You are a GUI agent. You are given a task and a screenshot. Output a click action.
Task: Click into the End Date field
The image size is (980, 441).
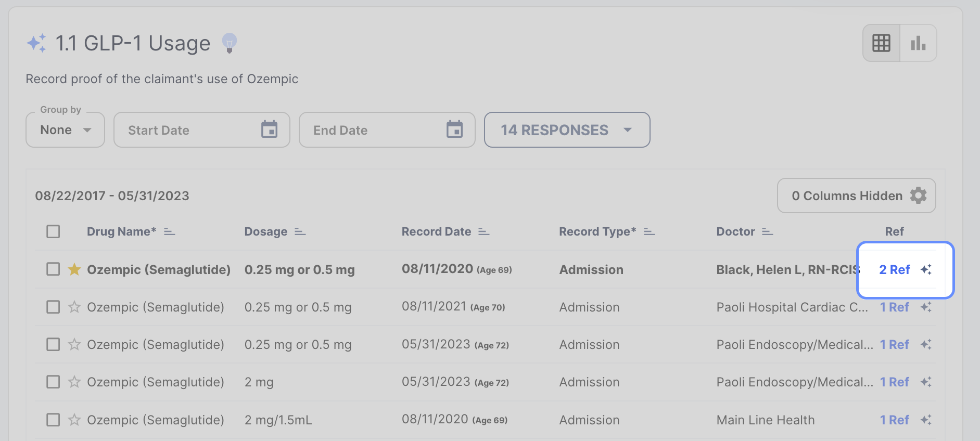(x=387, y=130)
